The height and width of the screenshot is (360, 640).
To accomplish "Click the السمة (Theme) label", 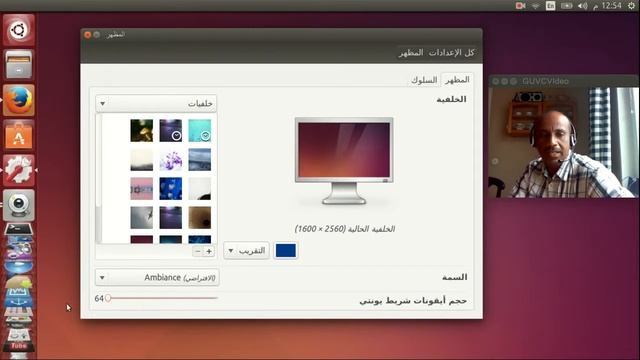I will (x=454, y=277).
